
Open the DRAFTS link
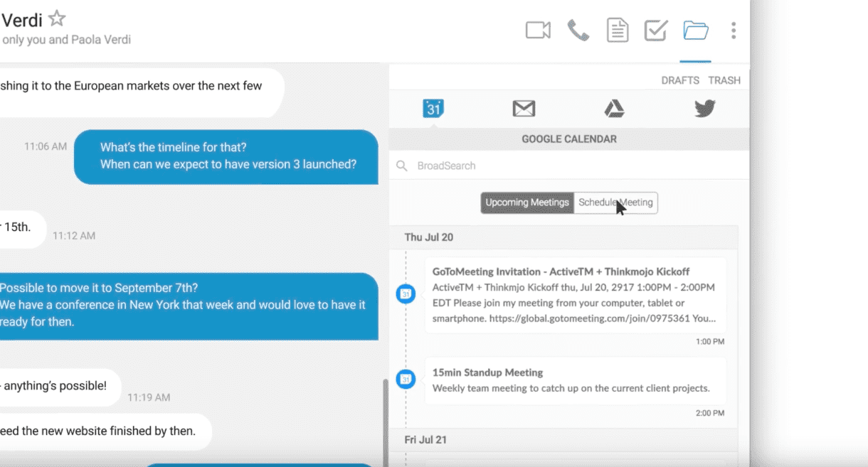tap(680, 80)
